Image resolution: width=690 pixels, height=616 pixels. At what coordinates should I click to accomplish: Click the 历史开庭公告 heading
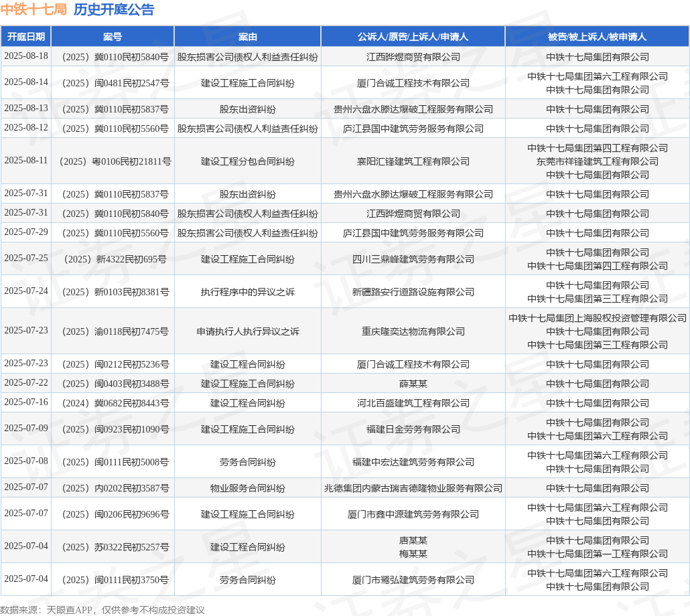click(114, 9)
